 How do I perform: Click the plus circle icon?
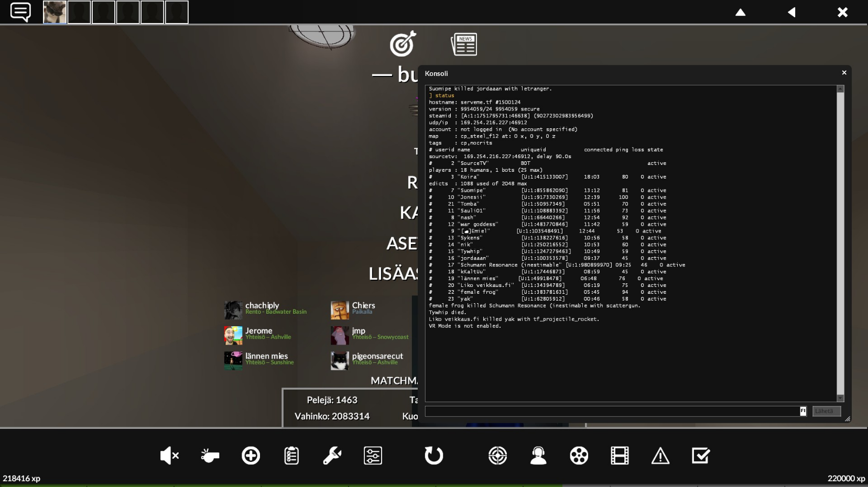click(x=251, y=456)
